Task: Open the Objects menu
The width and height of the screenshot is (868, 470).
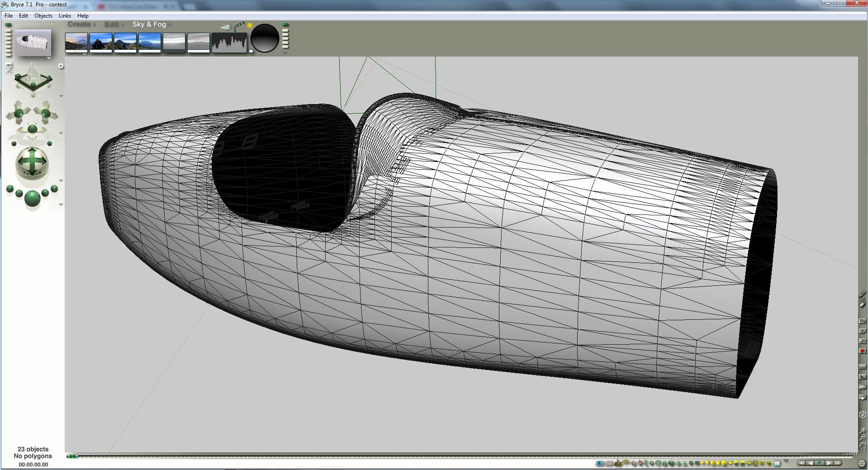Action: (43, 15)
